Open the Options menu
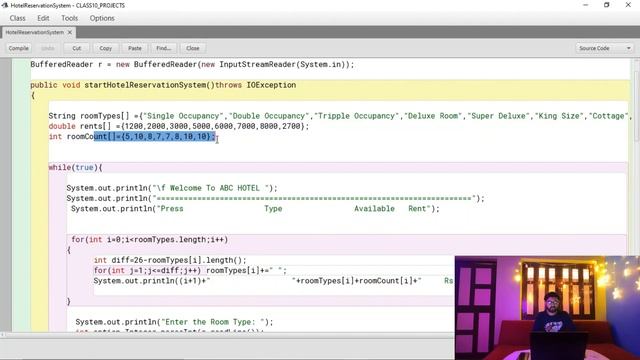The width and height of the screenshot is (640, 360). coord(102,18)
